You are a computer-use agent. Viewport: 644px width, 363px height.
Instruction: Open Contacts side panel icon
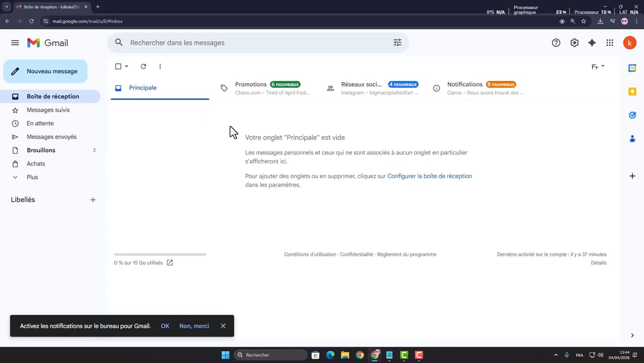(x=632, y=138)
